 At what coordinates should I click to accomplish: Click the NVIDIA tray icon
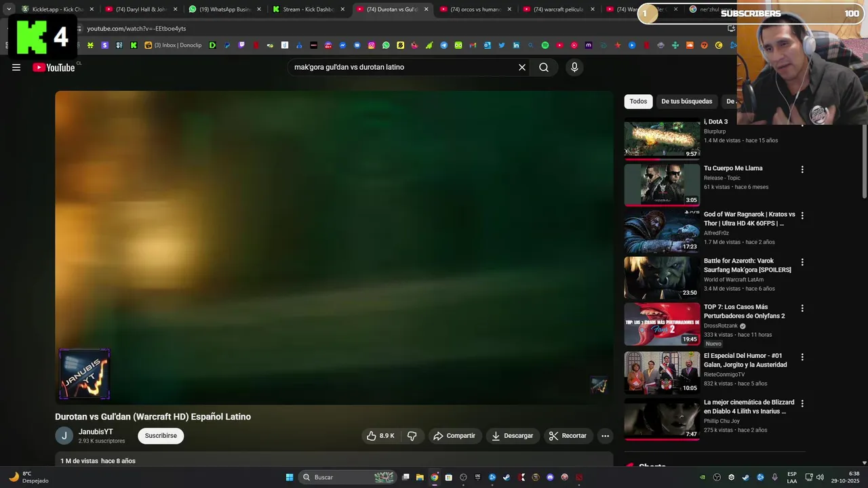click(x=702, y=477)
